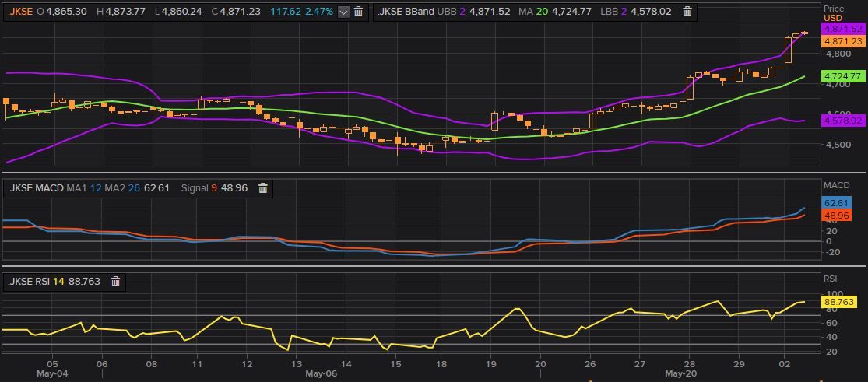Click the BBand header value 4,724.77
This screenshot has width=868, height=382.
click(x=572, y=11)
